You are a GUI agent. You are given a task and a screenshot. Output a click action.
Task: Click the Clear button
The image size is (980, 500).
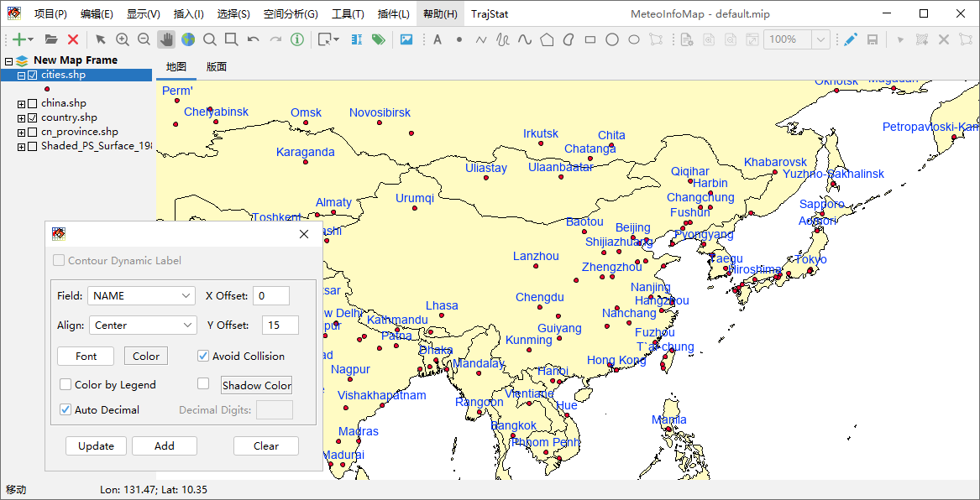coord(266,445)
